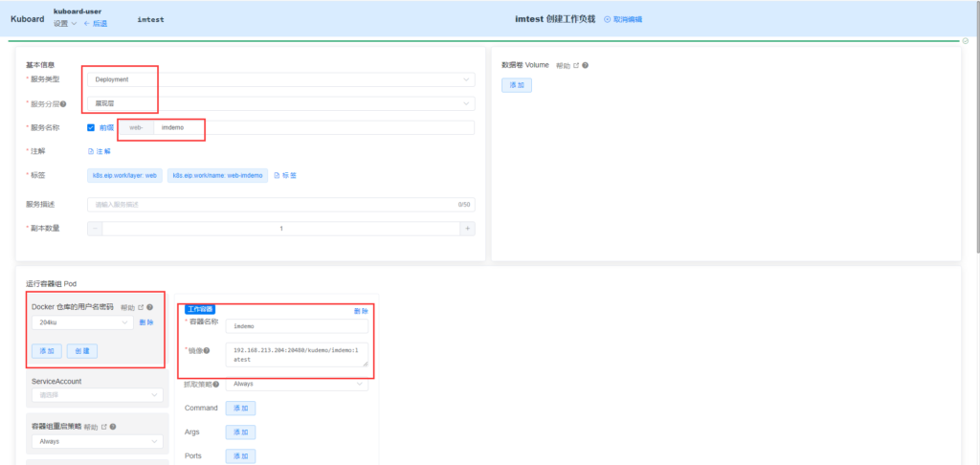Click the help question icon beside 服务分层
This screenshot has width=980, height=465.
pos(63,103)
